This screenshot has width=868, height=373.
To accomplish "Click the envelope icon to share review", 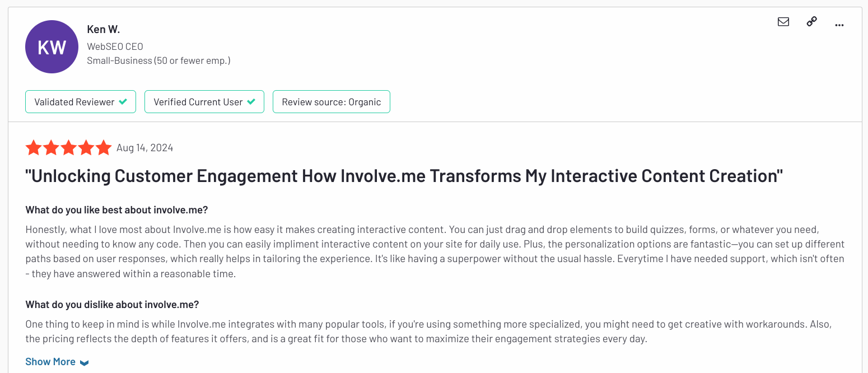I will [783, 22].
